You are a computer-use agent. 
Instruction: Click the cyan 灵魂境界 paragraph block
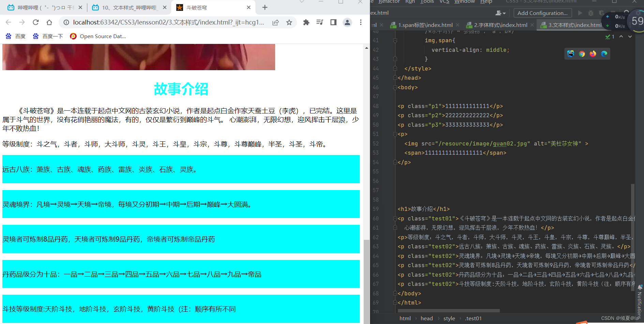pos(181,204)
